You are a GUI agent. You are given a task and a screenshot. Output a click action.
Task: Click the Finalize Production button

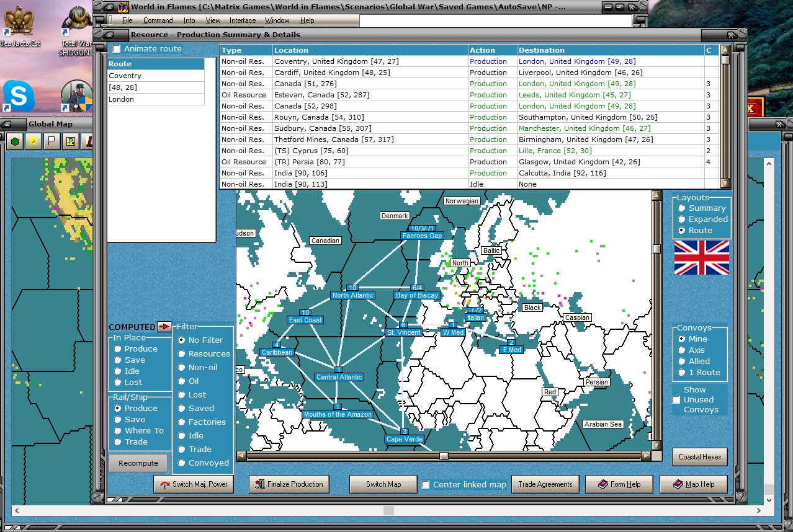point(289,484)
